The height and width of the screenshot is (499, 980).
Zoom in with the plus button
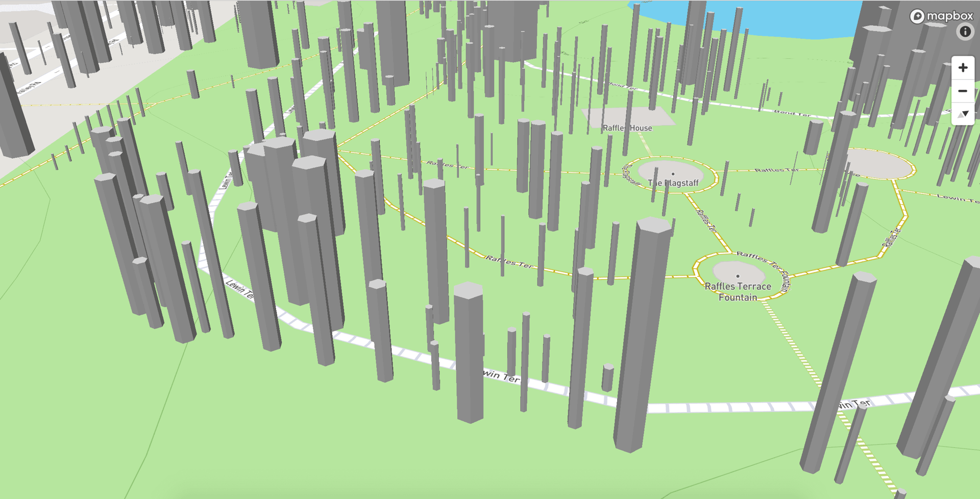[963, 68]
